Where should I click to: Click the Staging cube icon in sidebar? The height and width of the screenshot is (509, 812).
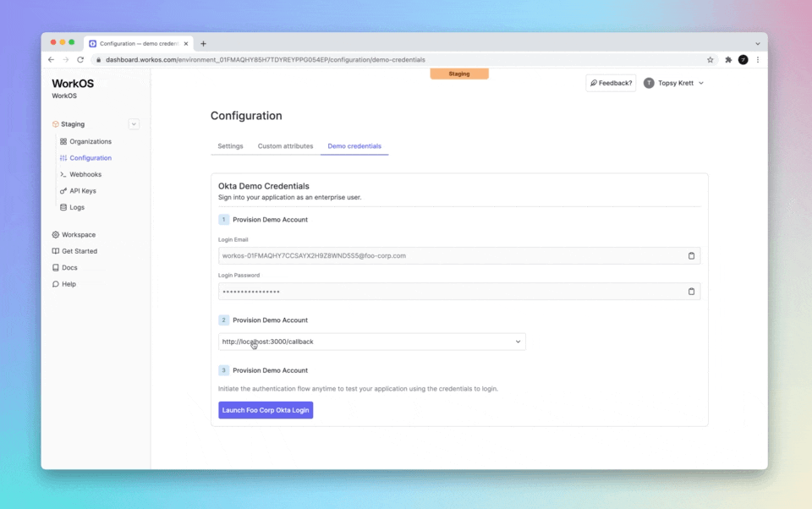pyautogui.click(x=56, y=124)
